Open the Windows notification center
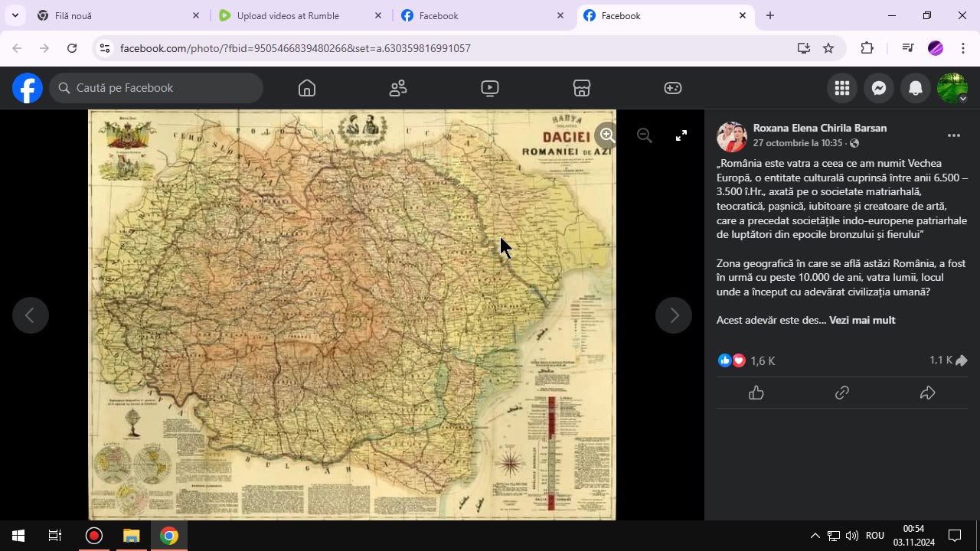The image size is (980, 551). coord(955,536)
